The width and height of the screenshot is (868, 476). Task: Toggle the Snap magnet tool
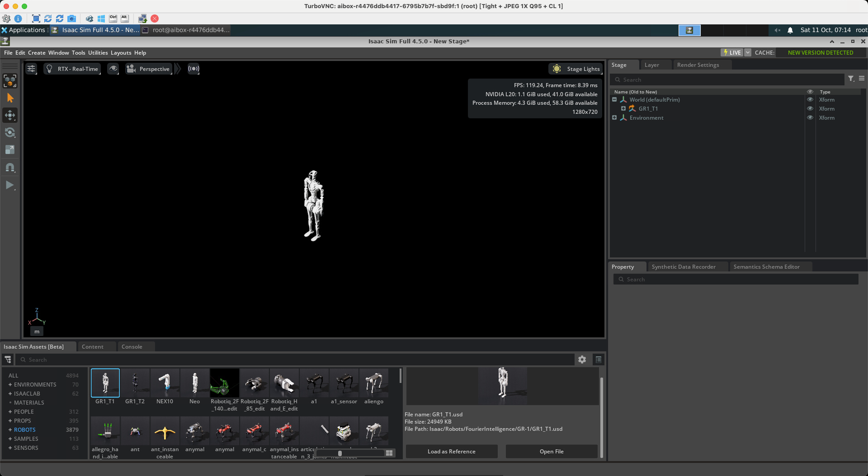pos(10,168)
